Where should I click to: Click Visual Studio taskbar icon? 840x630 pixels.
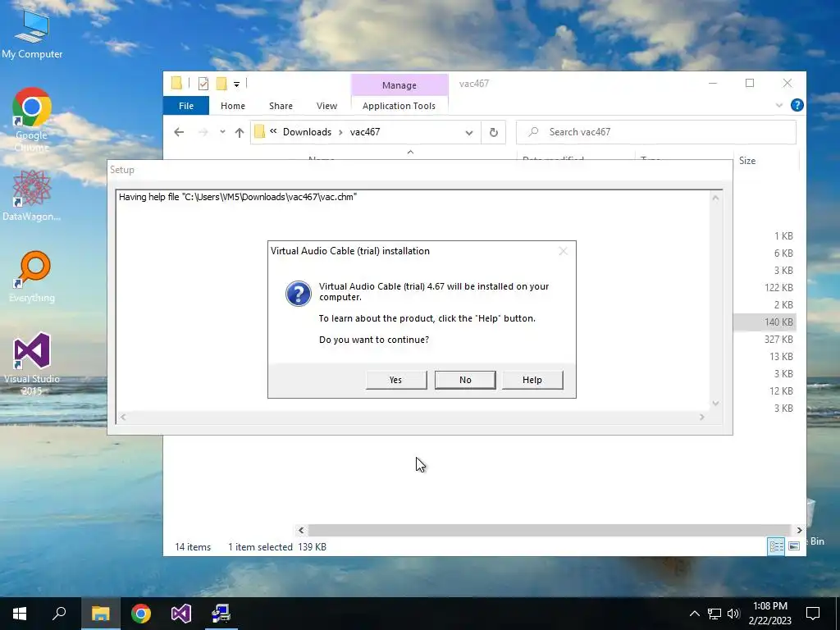(181, 614)
